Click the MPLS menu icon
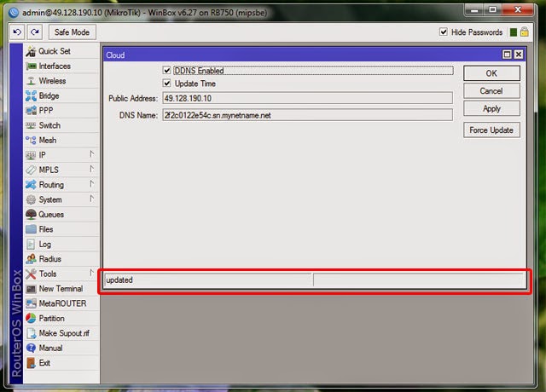 31,170
